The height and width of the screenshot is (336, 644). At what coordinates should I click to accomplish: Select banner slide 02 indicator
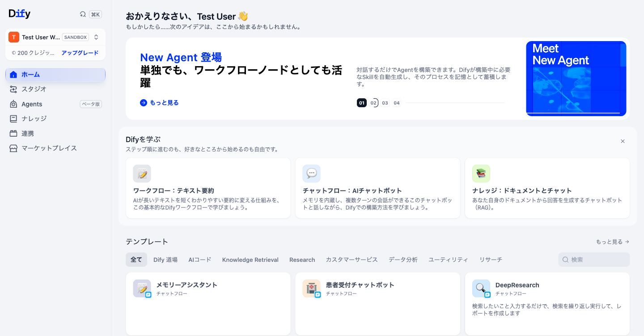(x=374, y=103)
